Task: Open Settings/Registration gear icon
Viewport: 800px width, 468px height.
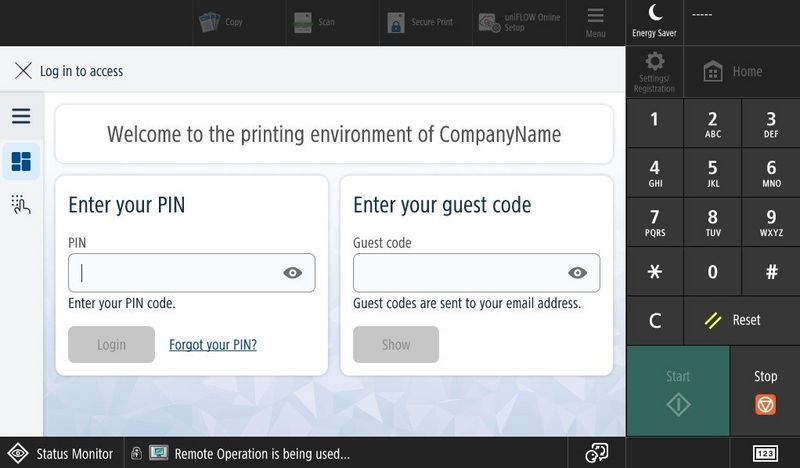Action: [x=654, y=71]
